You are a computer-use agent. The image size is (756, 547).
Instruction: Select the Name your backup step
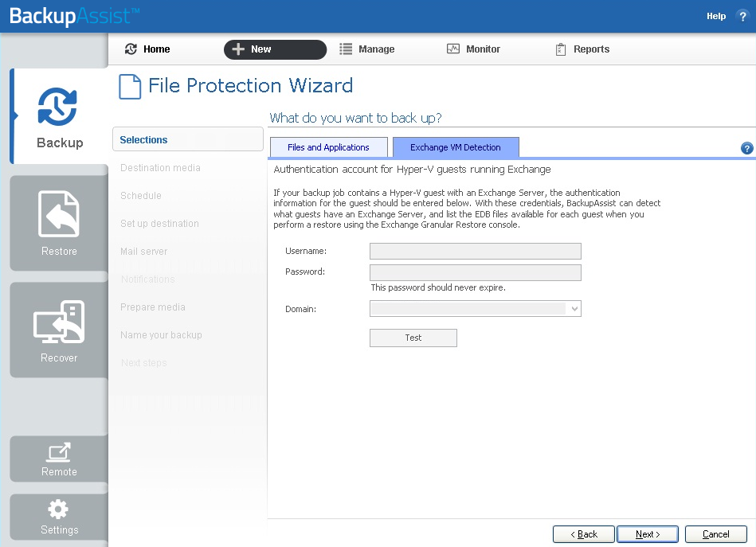[x=161, y=335]
